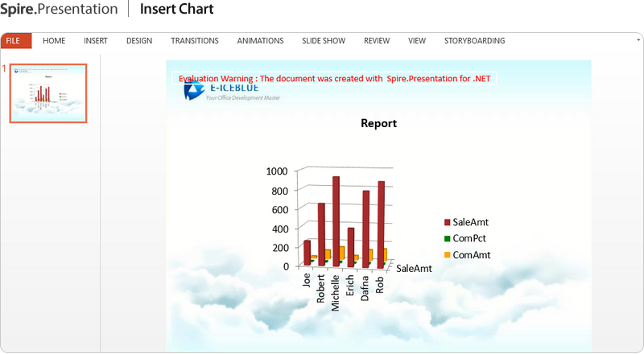This screenshot has width=644, height=354.
Task: Click the SaleAmt depth axis label
Action: coord(414,269)
